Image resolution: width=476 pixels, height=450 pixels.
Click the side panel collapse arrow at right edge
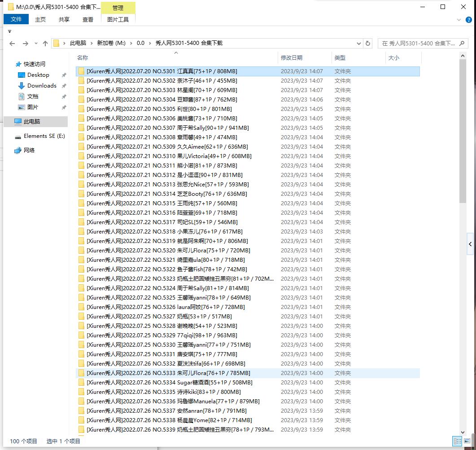point(470,244)
